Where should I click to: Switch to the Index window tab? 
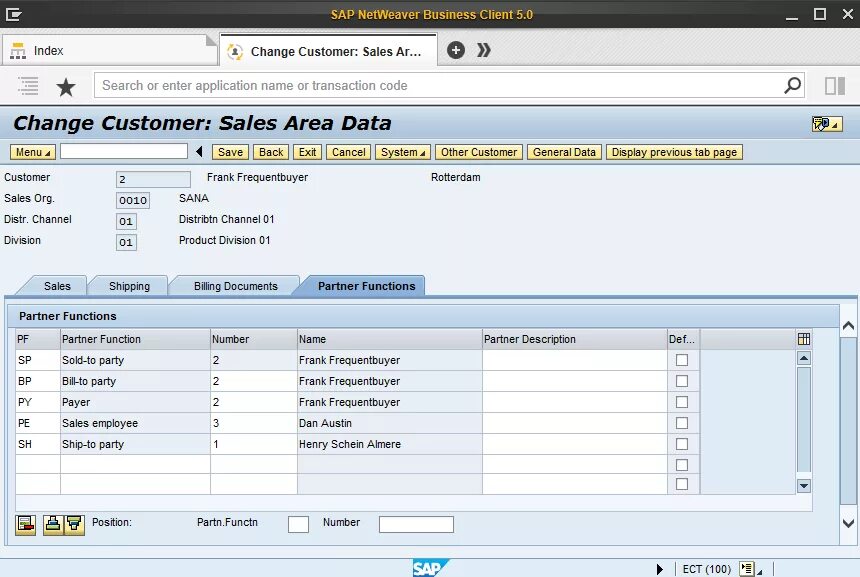pyautogui.click(x=110, y=50)
